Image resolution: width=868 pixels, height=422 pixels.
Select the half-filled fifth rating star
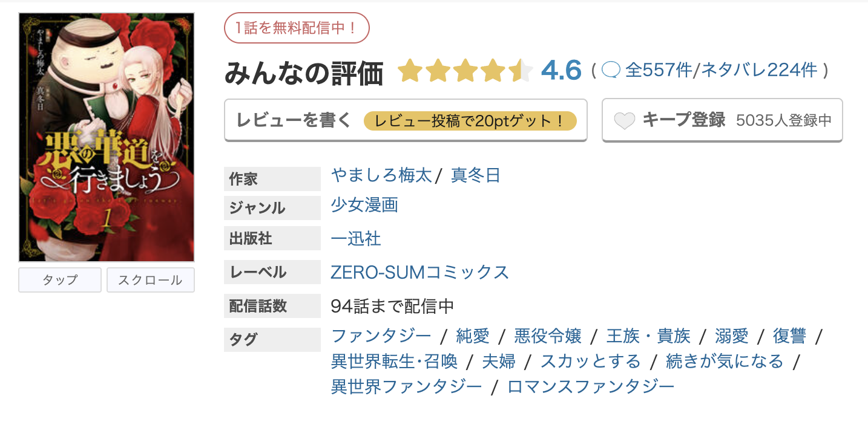[x=520, y=70]
